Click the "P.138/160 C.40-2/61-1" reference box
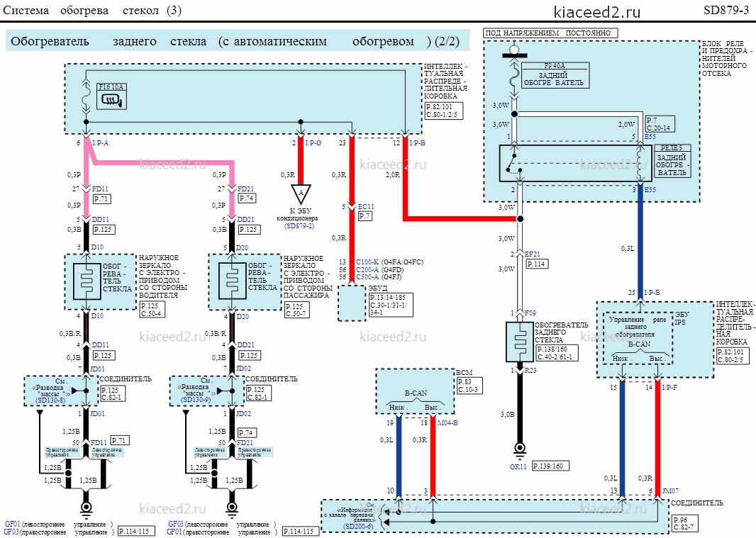 (557, 353)
